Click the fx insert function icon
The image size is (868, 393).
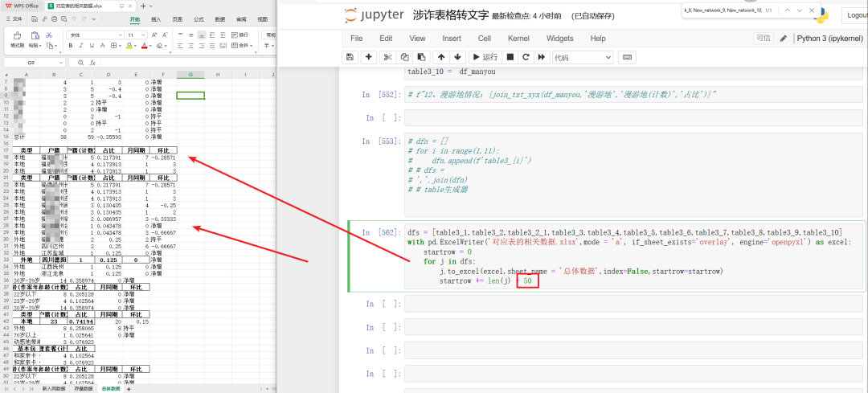[92, 63]
